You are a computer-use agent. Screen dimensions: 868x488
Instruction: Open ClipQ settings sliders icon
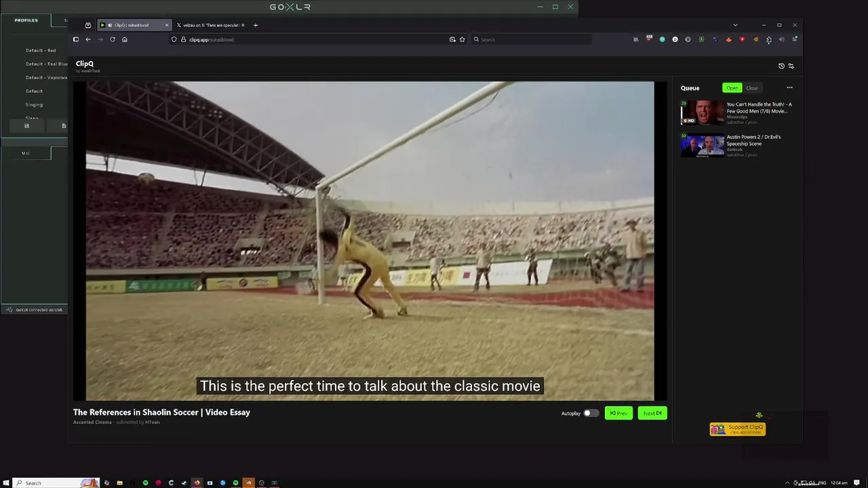click(791, 66)
